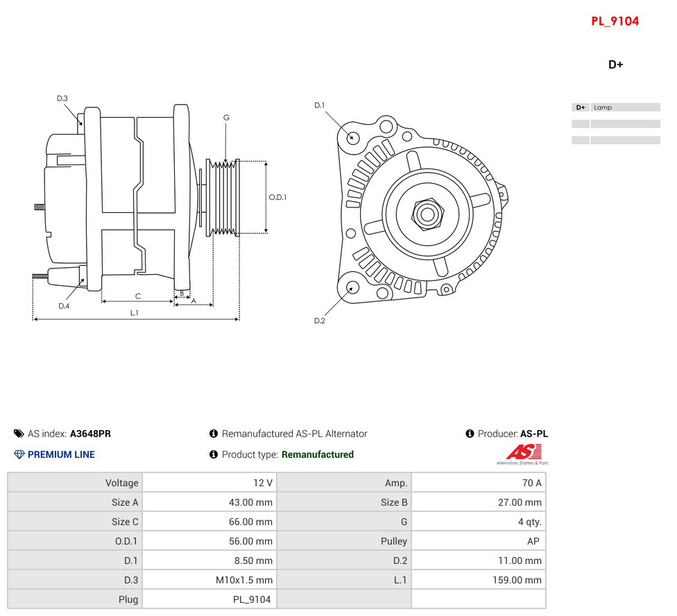Click the O.D.1 dimension label in the drawing
Viewport: 677px width, 616px height.
(277, 197)
